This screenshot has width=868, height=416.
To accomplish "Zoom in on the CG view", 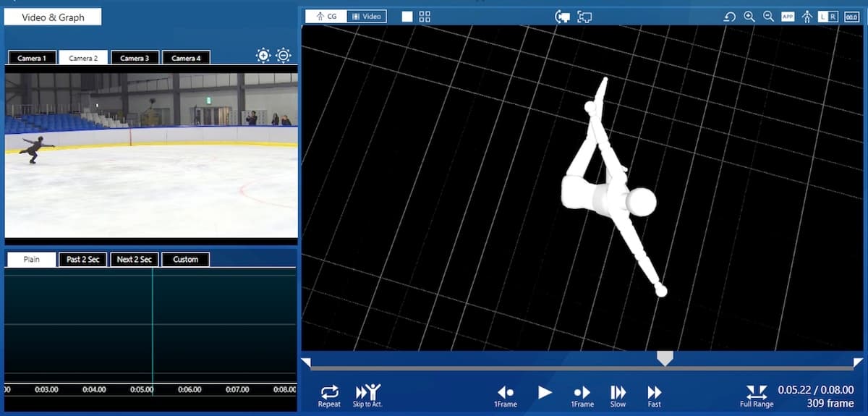I will pos(749,17).
